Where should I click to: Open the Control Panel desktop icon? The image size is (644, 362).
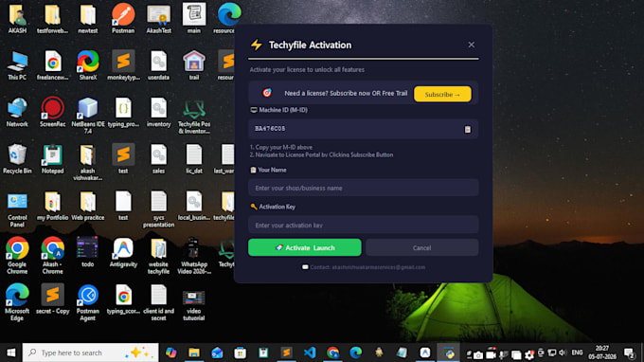click(x=17, y=209)
